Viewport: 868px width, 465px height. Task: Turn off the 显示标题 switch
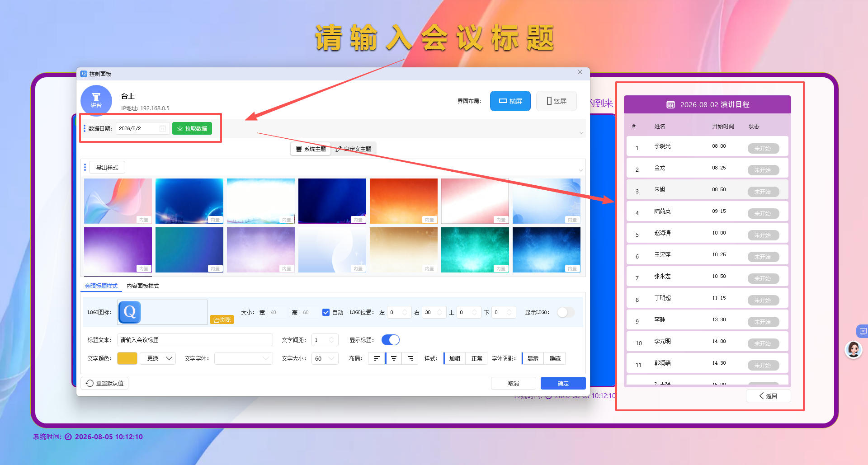pos(391,340)
